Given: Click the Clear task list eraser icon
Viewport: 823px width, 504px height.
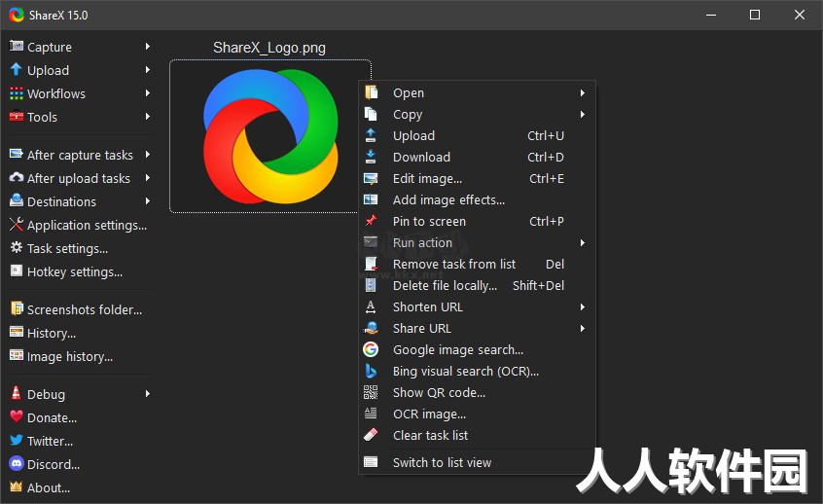Looking at the screenshot, I should tap(371, 435).
